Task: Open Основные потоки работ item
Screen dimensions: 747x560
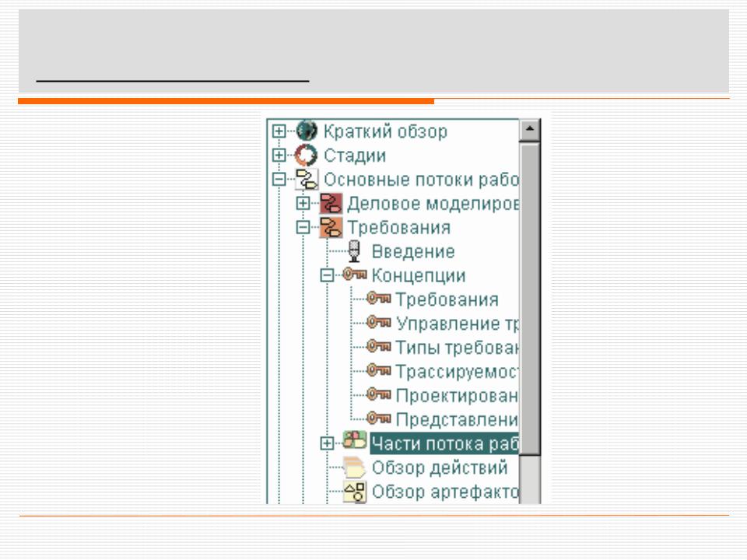Action: tap(421, 180)
